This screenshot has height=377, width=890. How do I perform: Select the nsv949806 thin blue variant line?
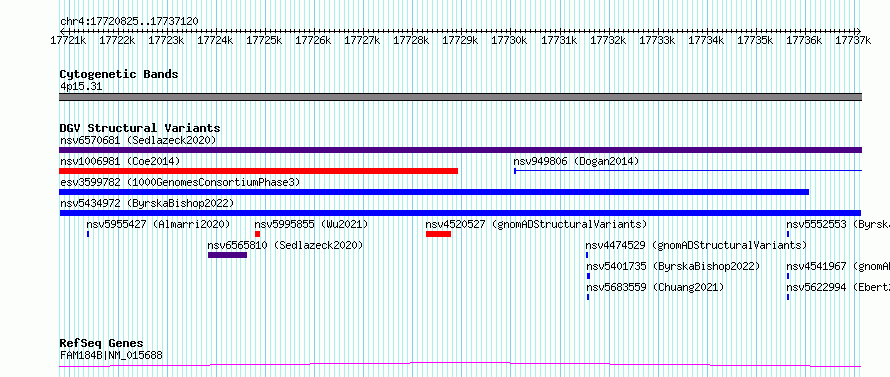click(688, 170)
